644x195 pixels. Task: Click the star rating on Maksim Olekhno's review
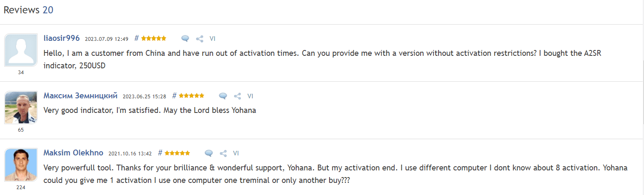[x=177, y=153]
